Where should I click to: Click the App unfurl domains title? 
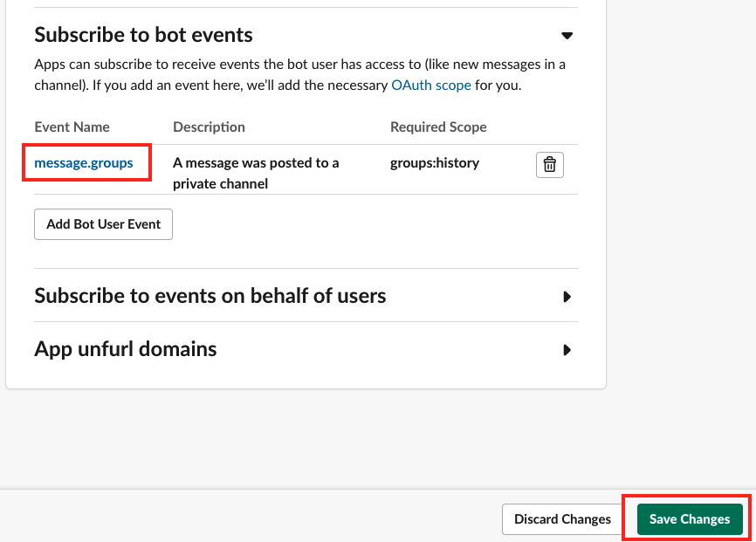pos(126,349)
